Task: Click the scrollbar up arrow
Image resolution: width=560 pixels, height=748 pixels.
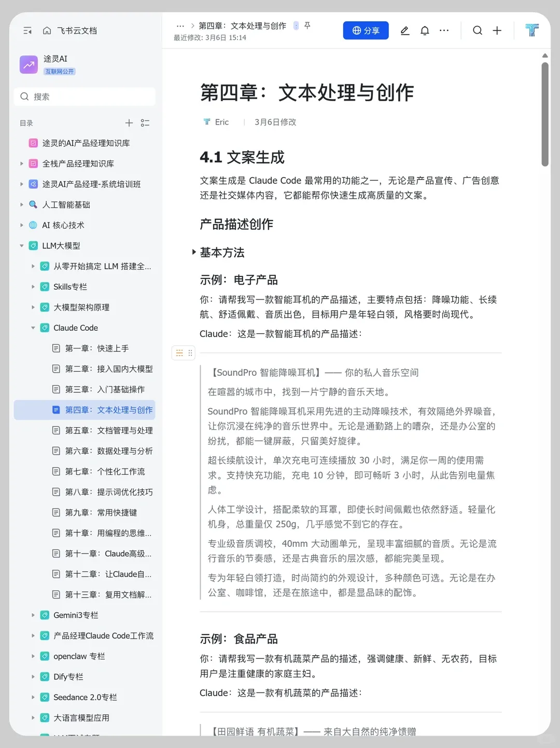Action: click(545, 55)
